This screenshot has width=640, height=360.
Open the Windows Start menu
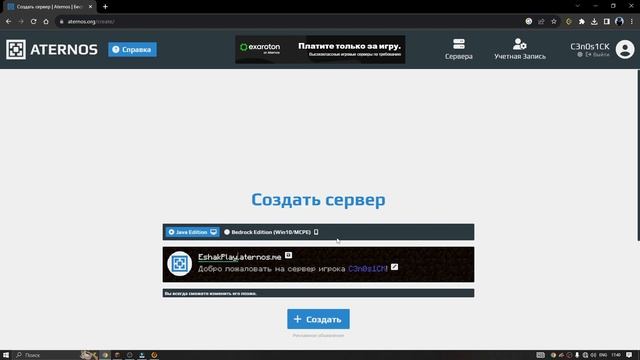(x=6, y=355)
